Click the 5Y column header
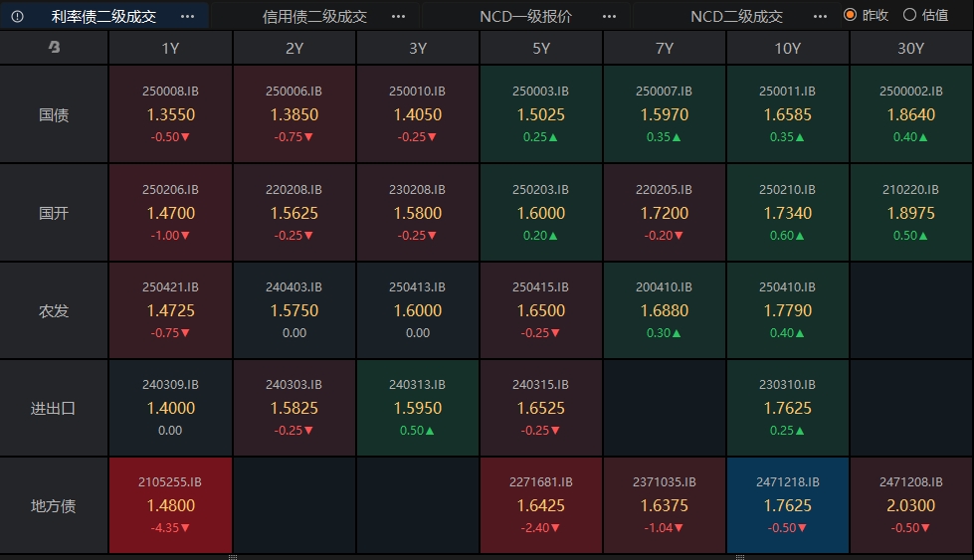 tap(541, 48)
